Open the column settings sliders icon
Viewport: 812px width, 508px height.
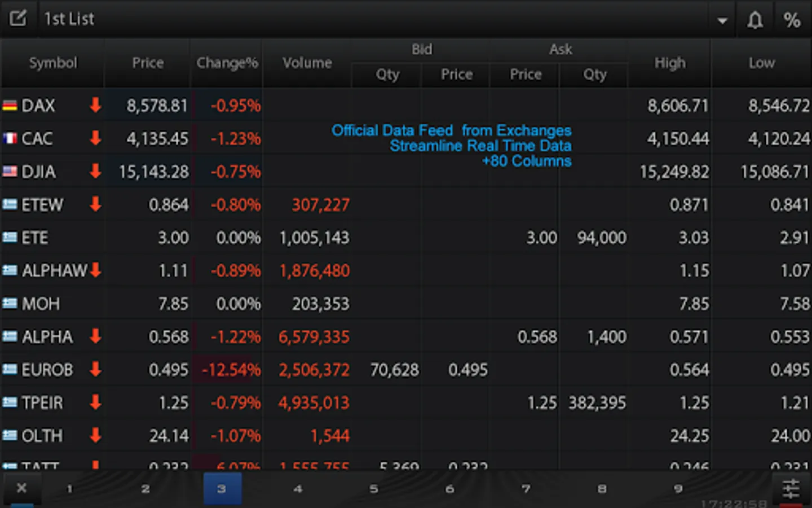791,489
